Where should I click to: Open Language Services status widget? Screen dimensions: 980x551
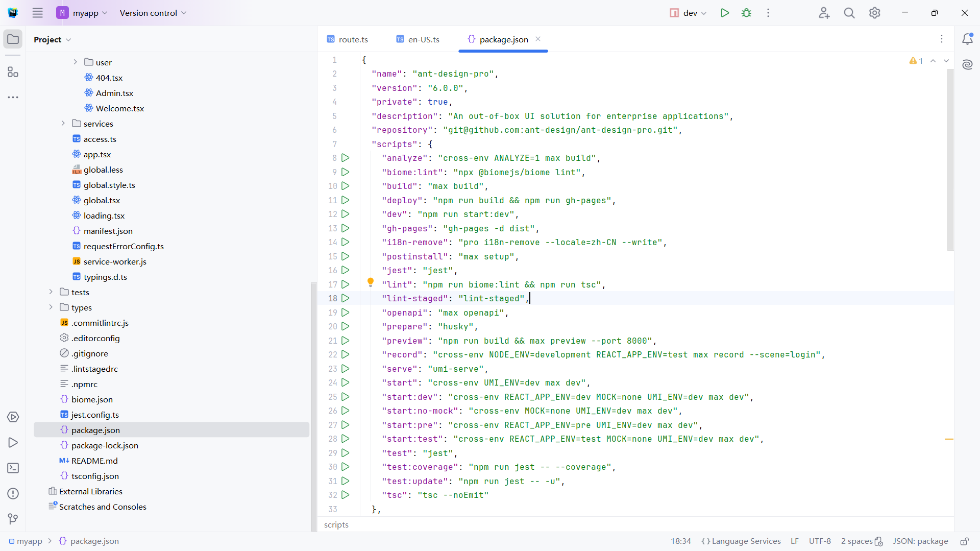tap(741, 541)
